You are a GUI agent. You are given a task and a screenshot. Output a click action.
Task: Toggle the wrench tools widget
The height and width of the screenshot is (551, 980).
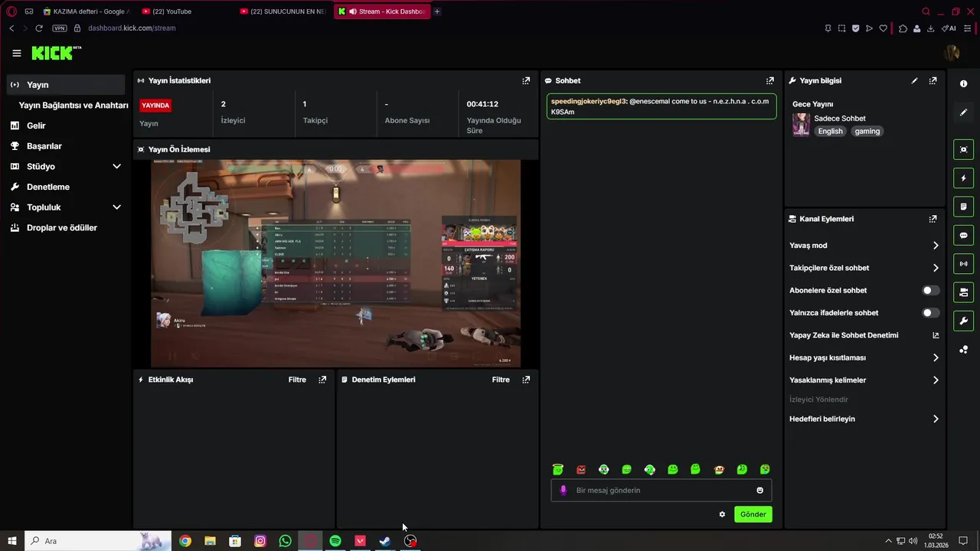[964, 321]
